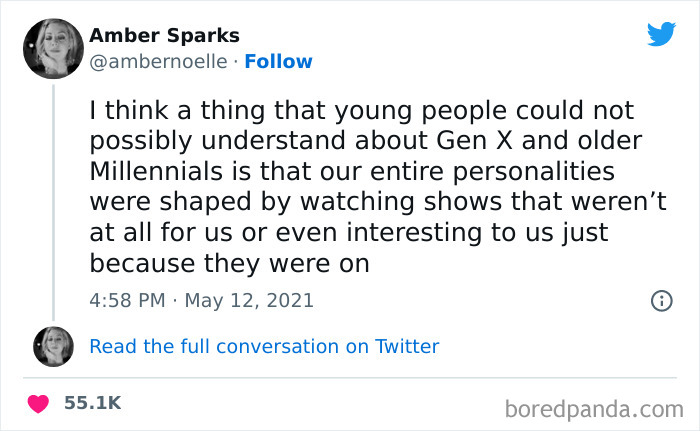This screenshot has width=700, height=431.
Task: Open the tweet info circle icon
Action: tap(661, 300)
